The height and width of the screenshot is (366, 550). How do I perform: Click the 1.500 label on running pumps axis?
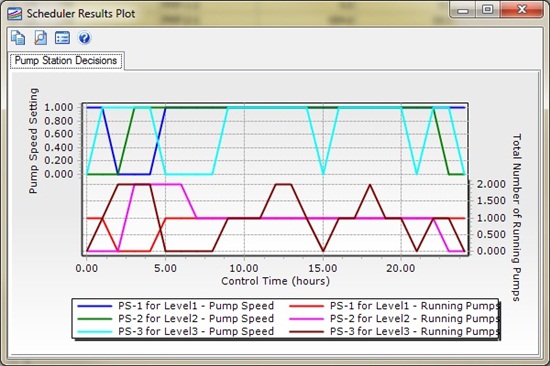coord(491,201)
